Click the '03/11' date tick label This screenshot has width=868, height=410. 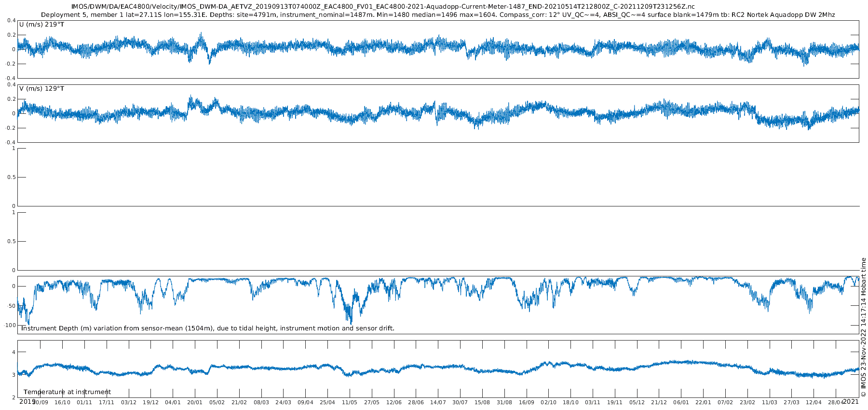pos(593,402)
